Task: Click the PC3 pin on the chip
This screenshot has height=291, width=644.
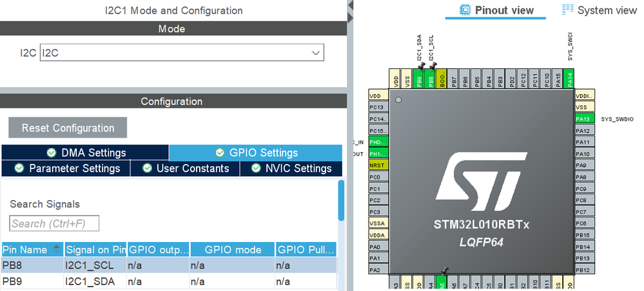Action: [378, 212]
